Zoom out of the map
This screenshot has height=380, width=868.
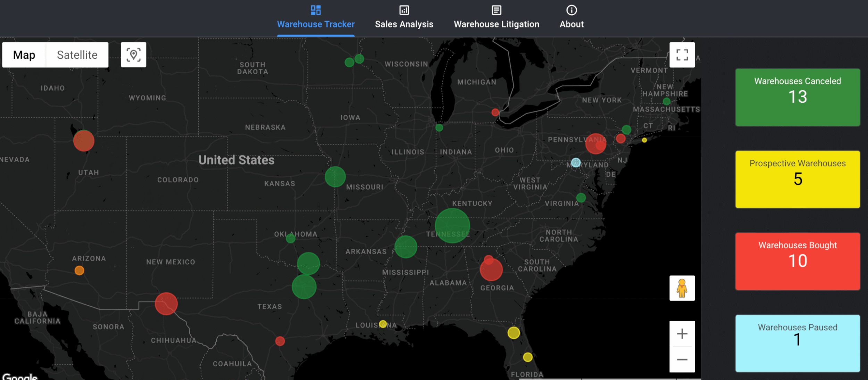tap(682, 360)
